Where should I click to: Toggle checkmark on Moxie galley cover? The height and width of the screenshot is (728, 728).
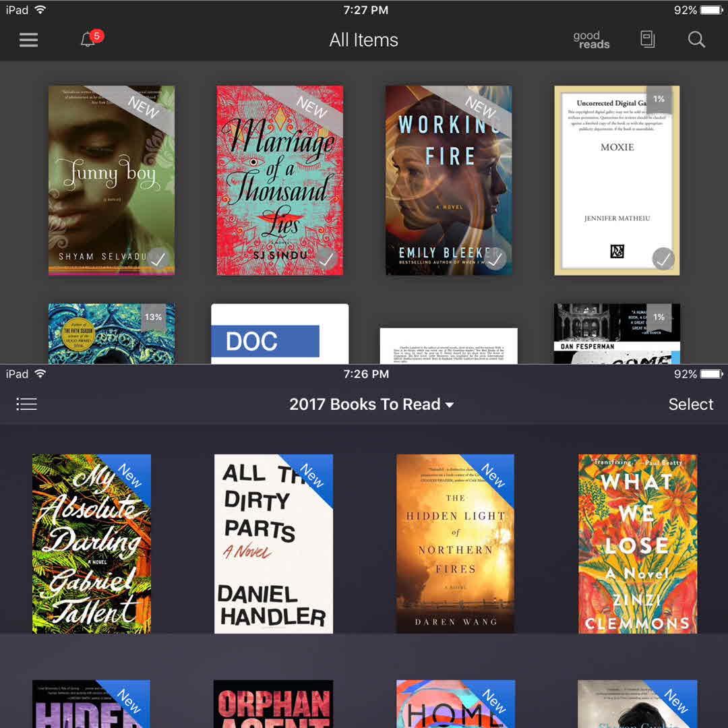pyautogui.click(x=663, y=259)
